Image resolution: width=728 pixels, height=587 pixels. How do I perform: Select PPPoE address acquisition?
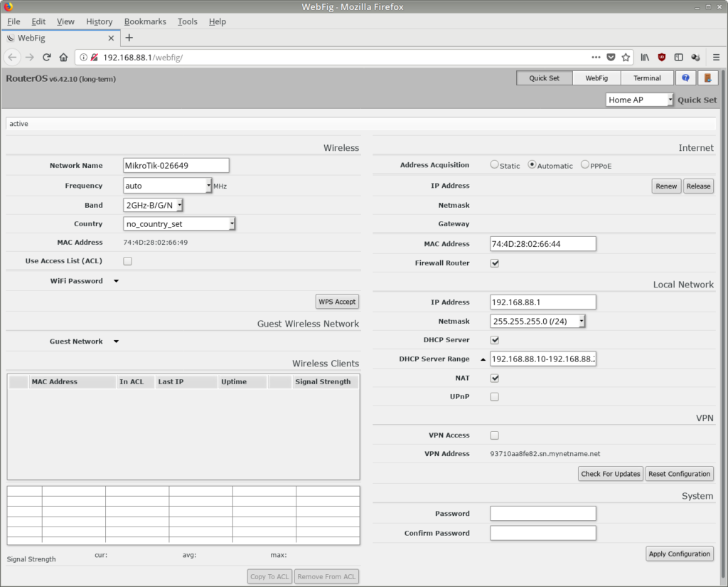coord(585,164)
